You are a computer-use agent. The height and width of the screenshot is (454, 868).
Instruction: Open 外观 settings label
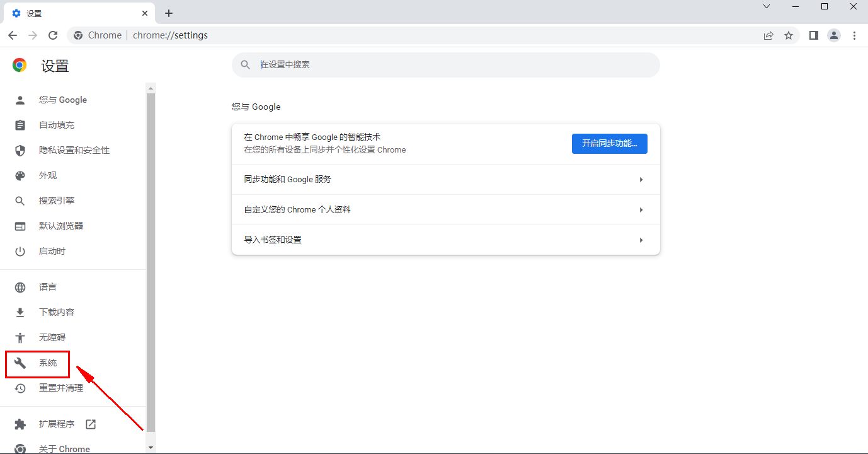coord(48,175)
